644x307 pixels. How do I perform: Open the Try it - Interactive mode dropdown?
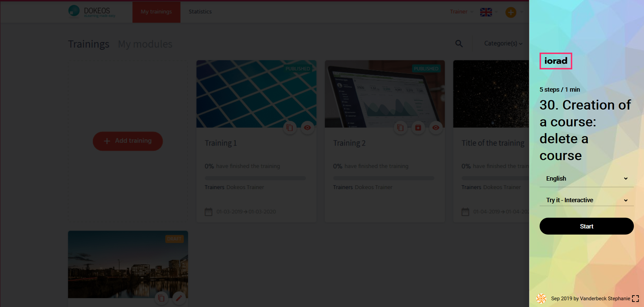click(586, 200)
